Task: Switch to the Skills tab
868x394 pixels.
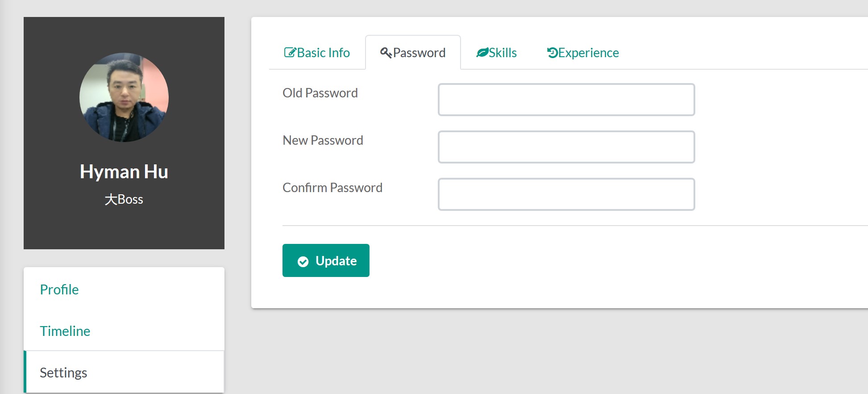Action: coord(496,53)
